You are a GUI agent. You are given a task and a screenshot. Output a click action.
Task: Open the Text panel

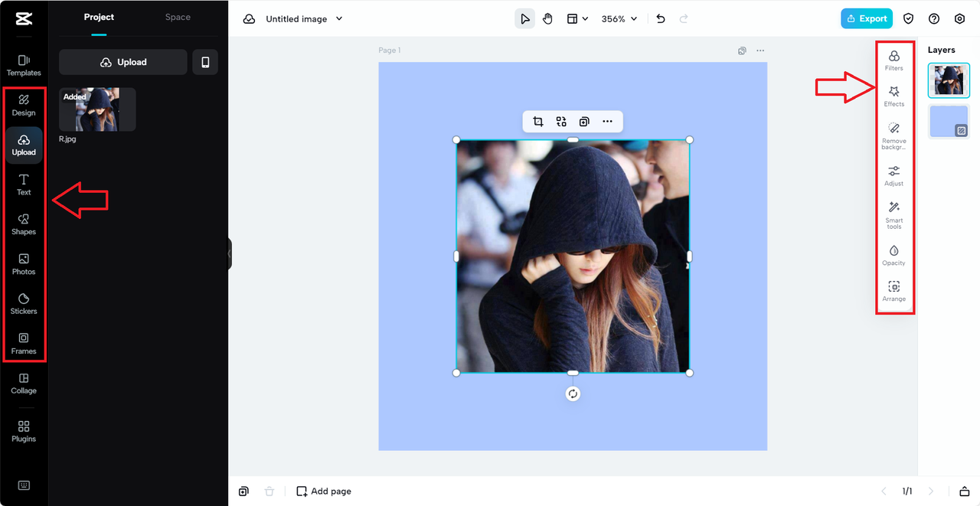pyautogui.click(x=24, y=183)
